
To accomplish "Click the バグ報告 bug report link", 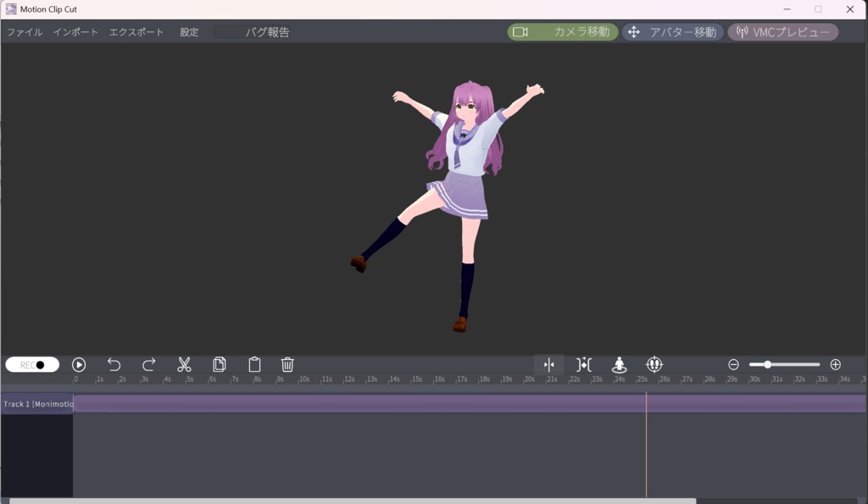I will coord(270,31).
